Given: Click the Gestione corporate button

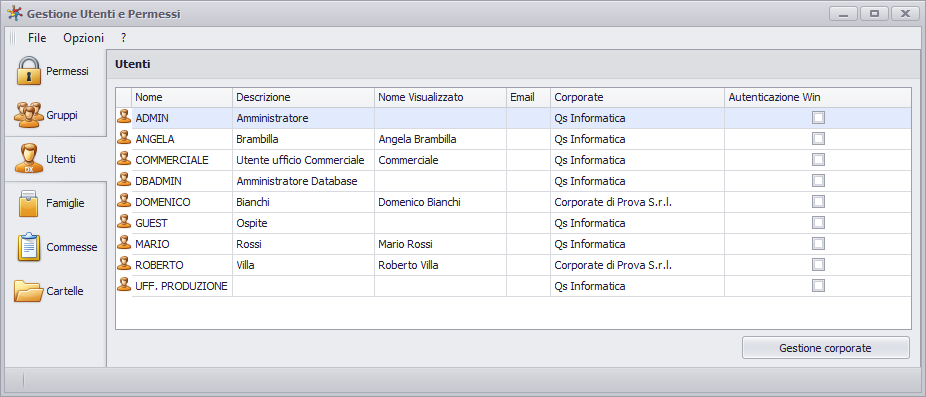Looking at the screenshot, I should pos(826,348).
